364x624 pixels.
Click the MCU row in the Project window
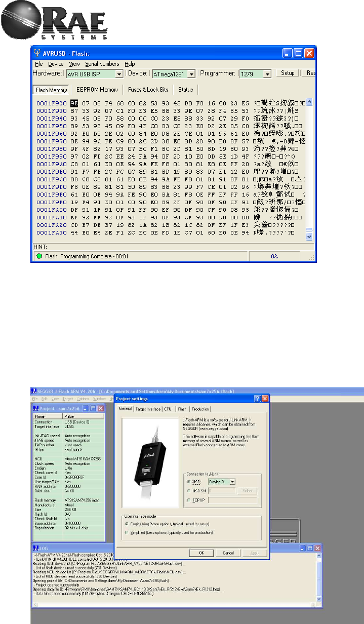pos(68,458)
